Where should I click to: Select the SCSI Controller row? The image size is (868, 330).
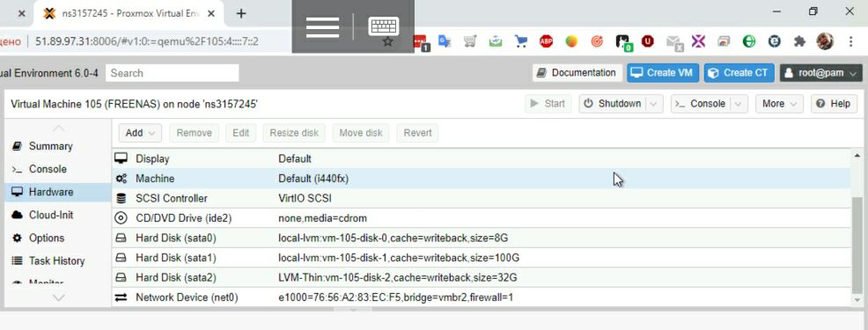click(x=481, y=198)
